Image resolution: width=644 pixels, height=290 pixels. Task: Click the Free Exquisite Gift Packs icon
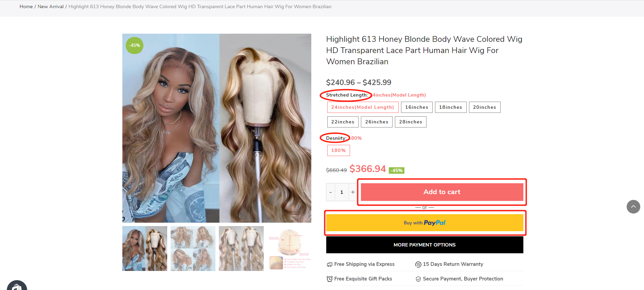(329, 279)
